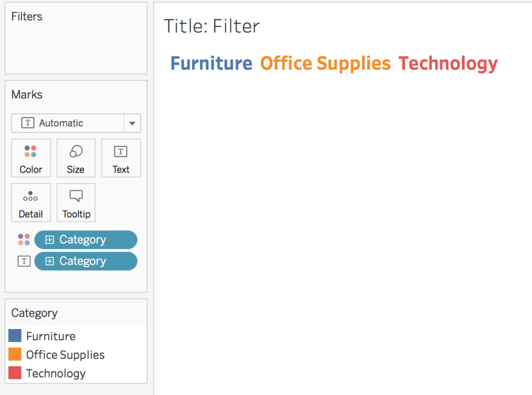The width and height of the screenshot is (532, 395).
Task: Click the text icon beside the second Category pill
Action: (x=23, y=261)
